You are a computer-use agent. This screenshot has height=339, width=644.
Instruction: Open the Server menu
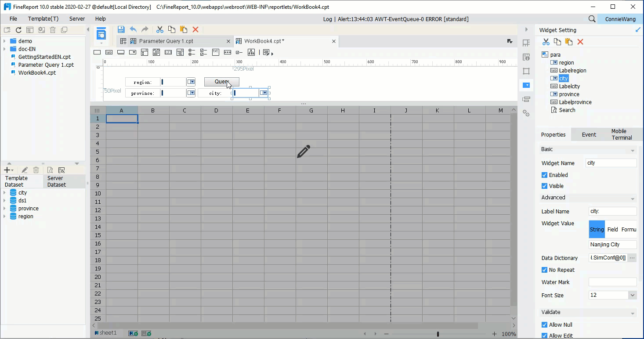point(77,19)
